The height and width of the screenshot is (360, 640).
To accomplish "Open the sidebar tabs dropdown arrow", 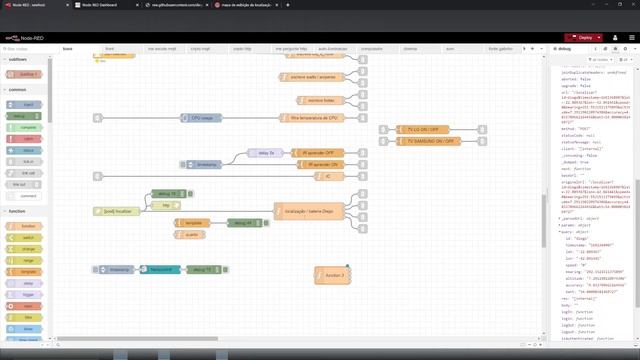I will (635, 49).
